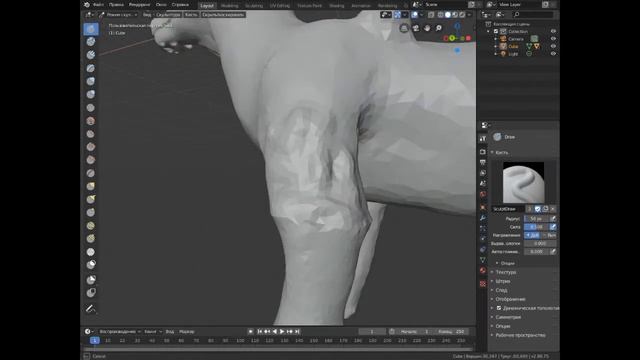Click the timeline Play button
Image resolution: width=640 pixels, height=360 pixels.
282,331
